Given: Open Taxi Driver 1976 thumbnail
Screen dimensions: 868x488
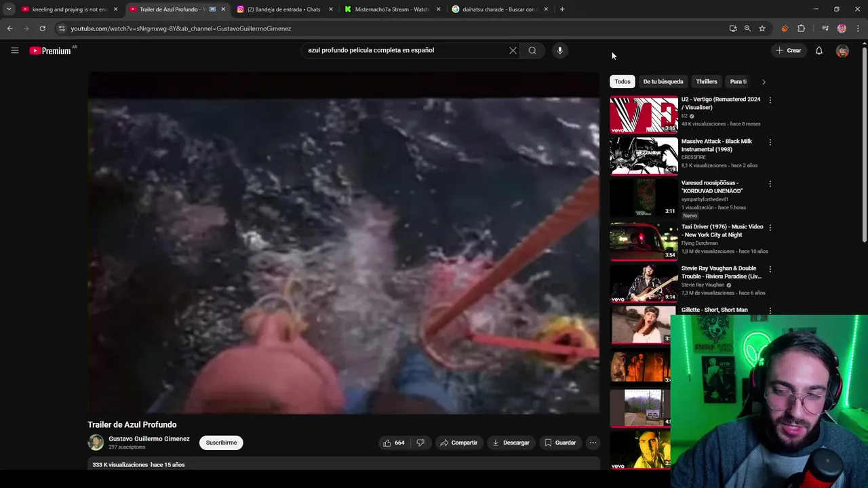Looking at the screenshot, I should [x=644, y=241].
